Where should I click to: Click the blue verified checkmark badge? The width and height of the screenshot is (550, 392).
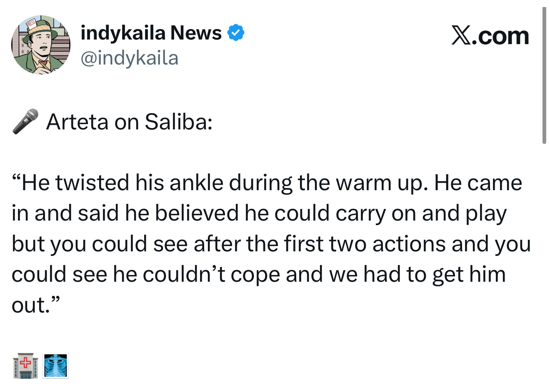pos(236,33)
